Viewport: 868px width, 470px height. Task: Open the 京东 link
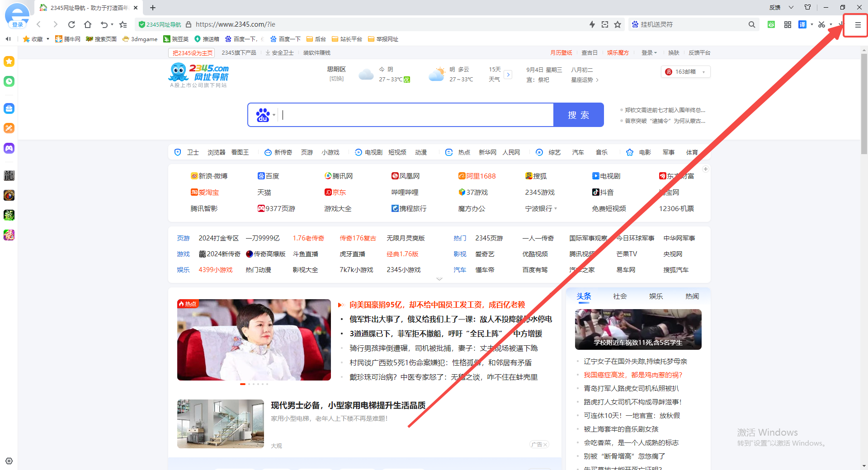tap(335, 193)
